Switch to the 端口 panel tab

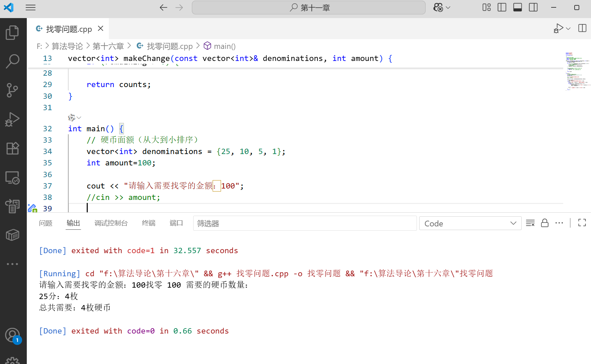176,223
